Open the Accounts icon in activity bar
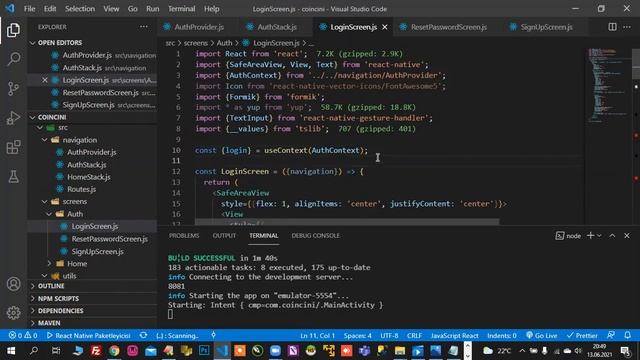This screenshot has height=360, width=640. coord(13,284)
